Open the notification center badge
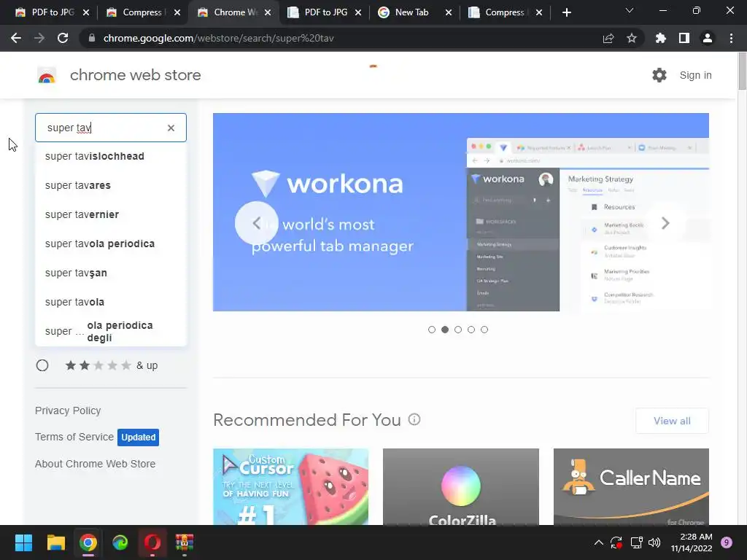Viewport: 747px width, 560px height. (727, 542)
